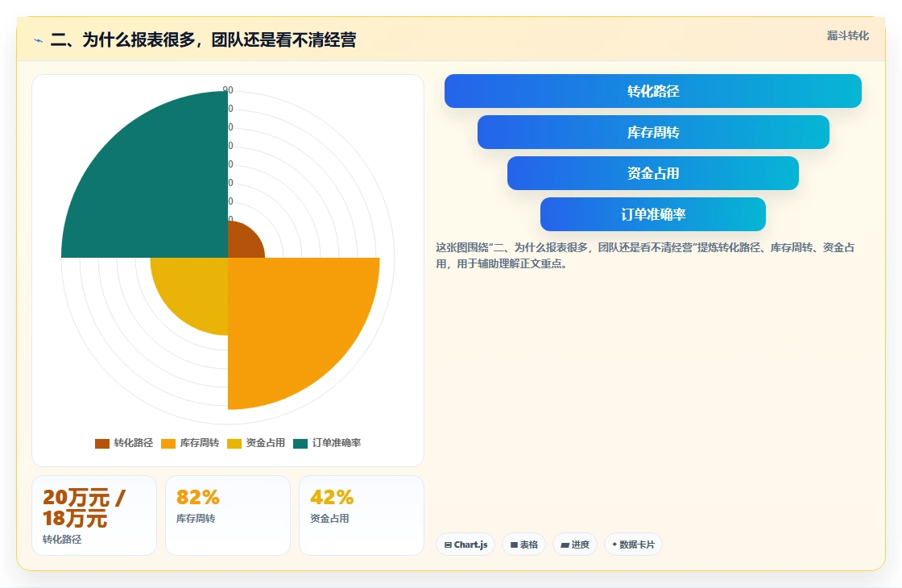Click the 资金占用 funnel bar
The height and width of the screenshot is (588, 902).
coord(653,173)
